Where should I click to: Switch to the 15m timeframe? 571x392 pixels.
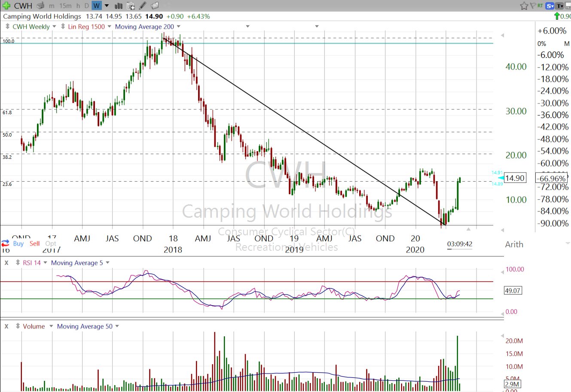coord(65,6)
